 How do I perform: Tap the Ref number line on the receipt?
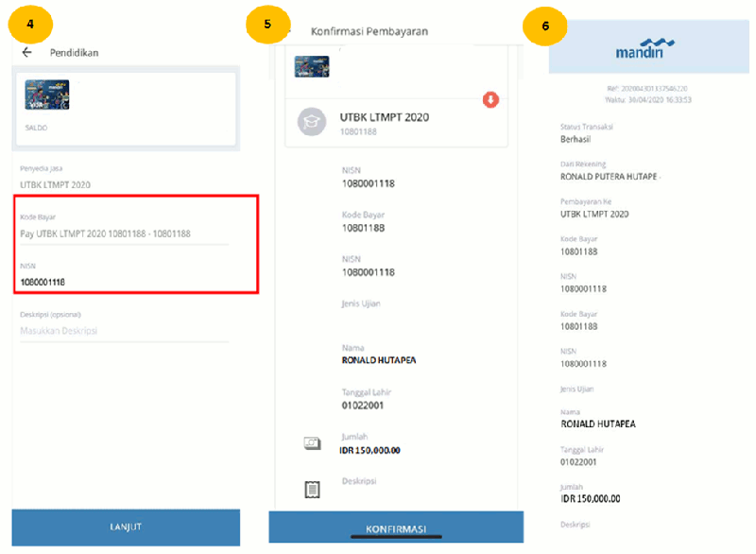(647, 89)
